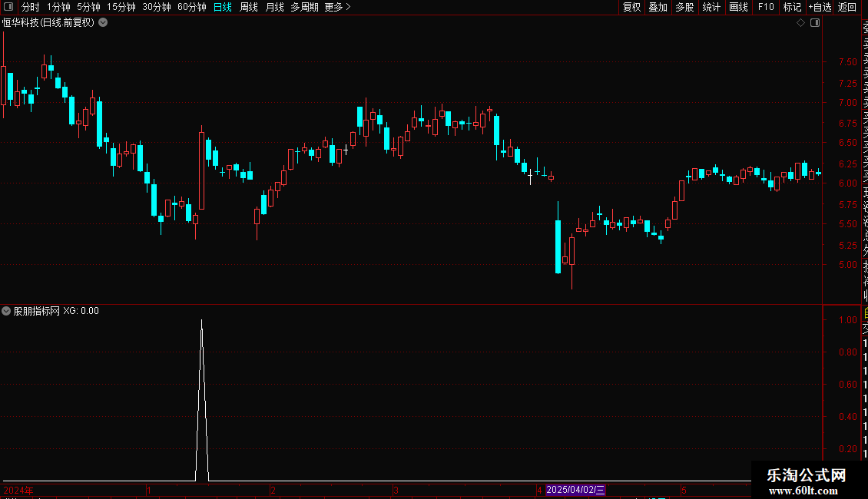
Task: Expand the 更多 periods menu
Action: click(x=338, y=7)
